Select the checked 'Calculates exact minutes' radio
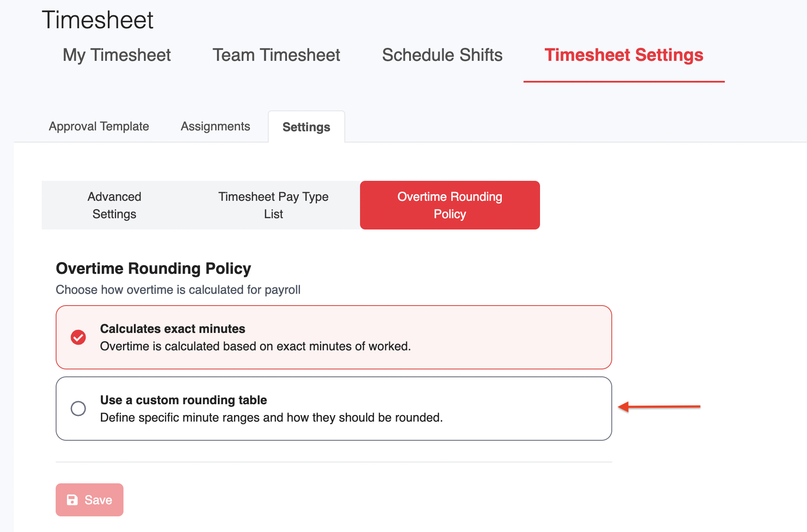Image resolution: width=807 pixels, height=532 pixels. [78, 337]
